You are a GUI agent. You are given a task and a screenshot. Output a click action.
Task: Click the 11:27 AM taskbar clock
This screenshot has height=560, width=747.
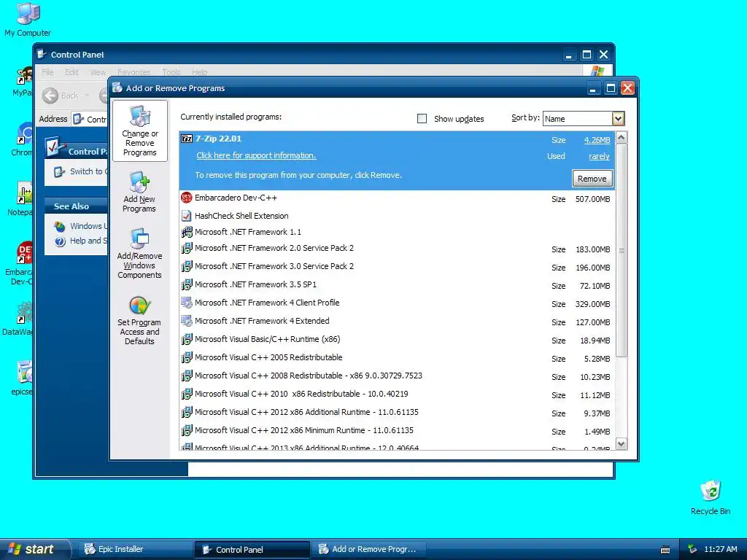(x=720, y=549)
